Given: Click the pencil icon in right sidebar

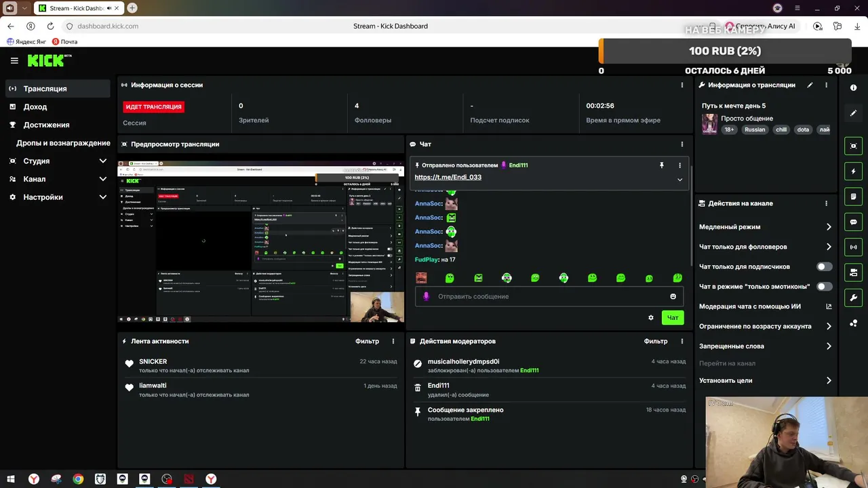Looking at the screenshot, I should coord(854,113).
